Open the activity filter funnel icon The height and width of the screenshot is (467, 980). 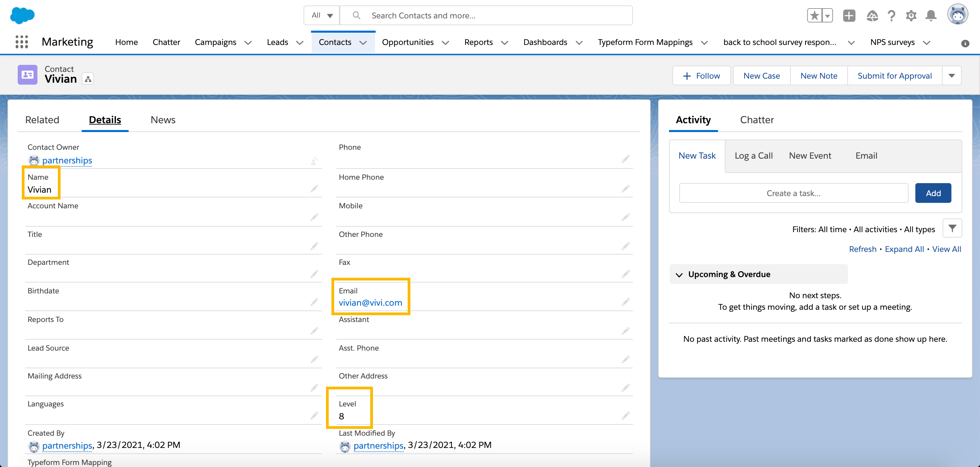click(x=952, y=228)
